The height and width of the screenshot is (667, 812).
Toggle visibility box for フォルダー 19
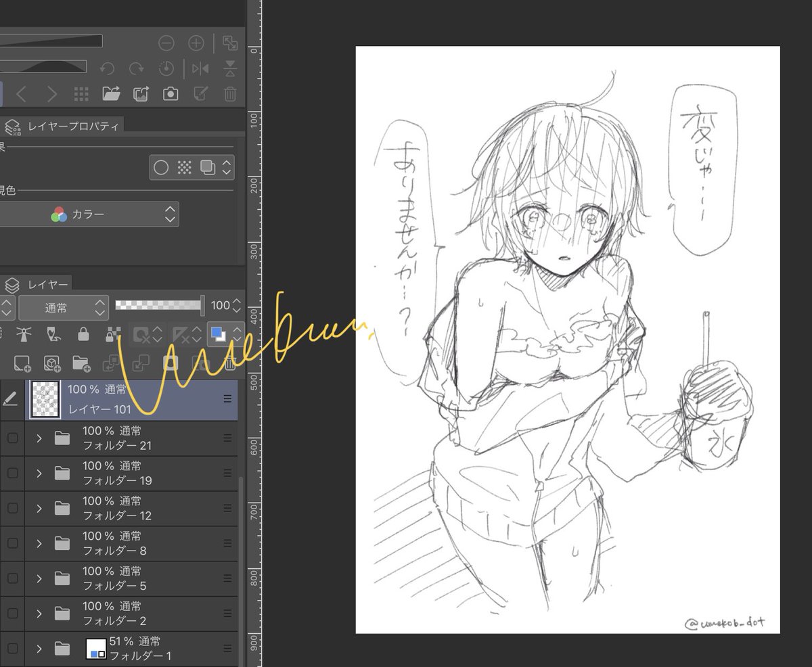tap(12, 474)
